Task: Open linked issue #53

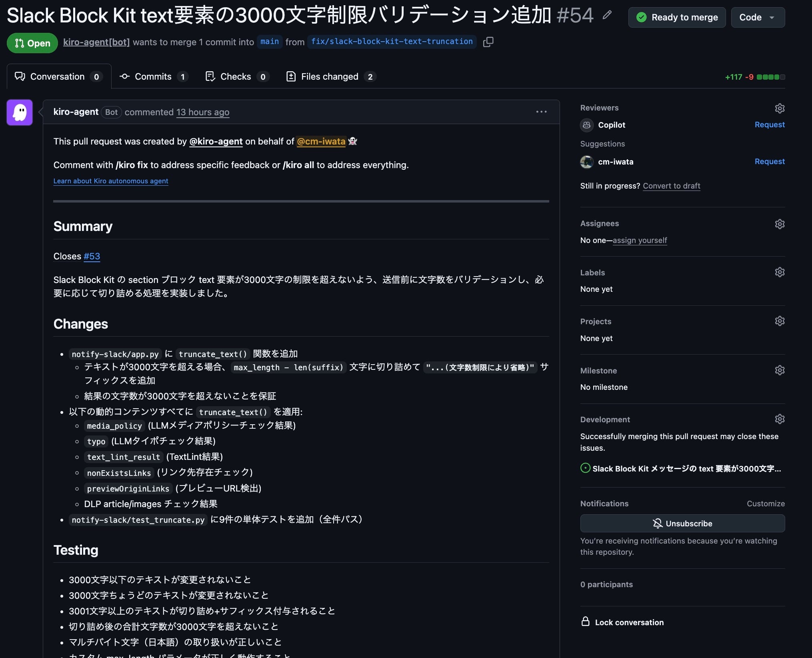Action: point(92,256)
